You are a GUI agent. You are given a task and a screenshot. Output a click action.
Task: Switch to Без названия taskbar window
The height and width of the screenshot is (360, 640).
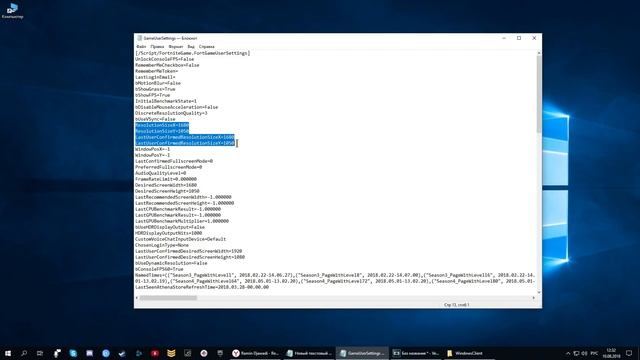coord(416,353)
